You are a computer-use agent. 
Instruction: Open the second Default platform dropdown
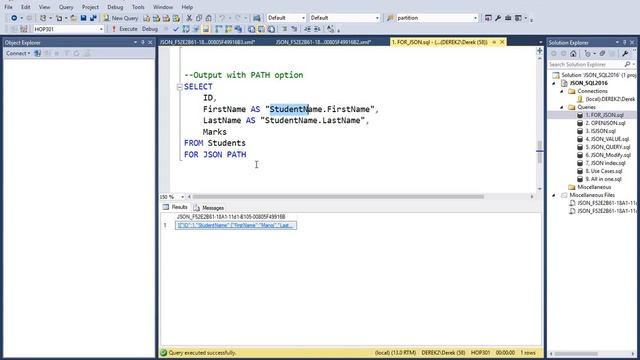377,18
